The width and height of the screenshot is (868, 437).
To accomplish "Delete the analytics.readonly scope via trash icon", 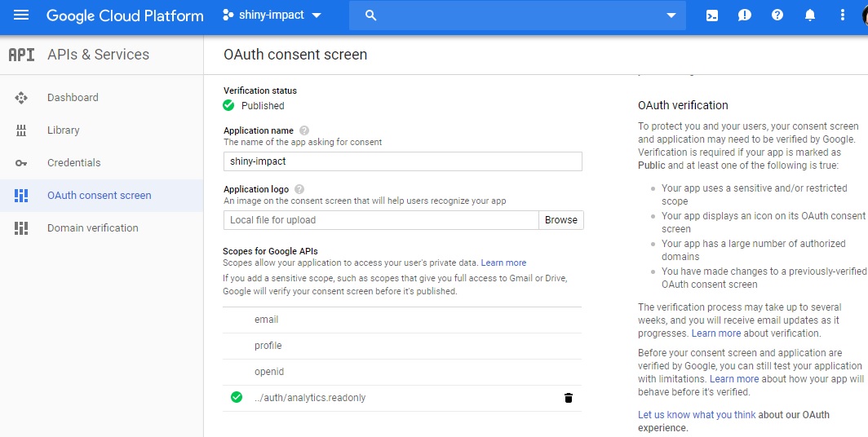I will pyautogui.click(x=568, y=398).
